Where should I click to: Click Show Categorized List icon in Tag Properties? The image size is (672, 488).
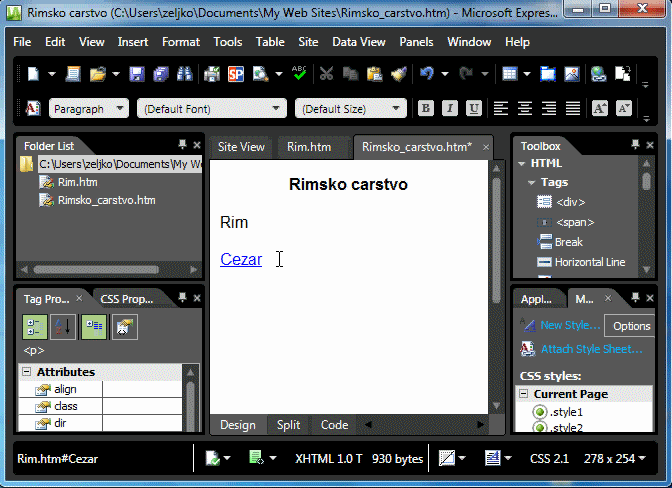click(34, 327)
